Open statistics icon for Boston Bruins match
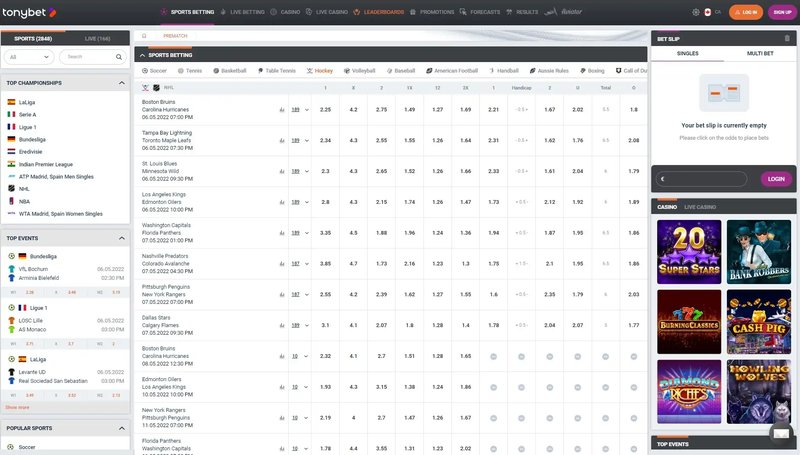The image size is (800, 455). (282, 109)
